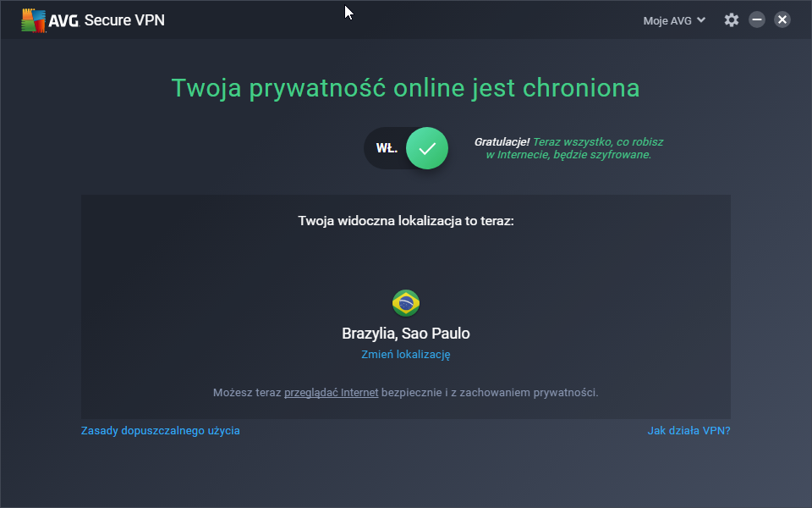Open Zasady dopuszczalnego użycia link
This screenshot has width=812, height=508.
click(x=161, y=431)
